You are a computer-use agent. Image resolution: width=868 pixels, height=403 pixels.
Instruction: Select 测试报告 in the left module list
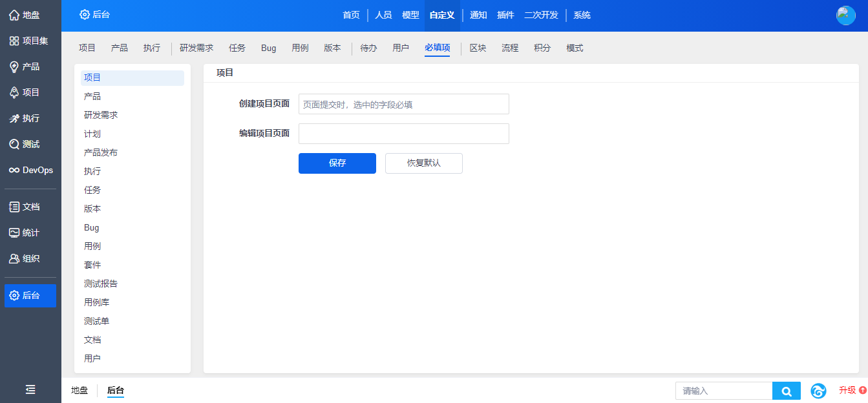point(101,284)
